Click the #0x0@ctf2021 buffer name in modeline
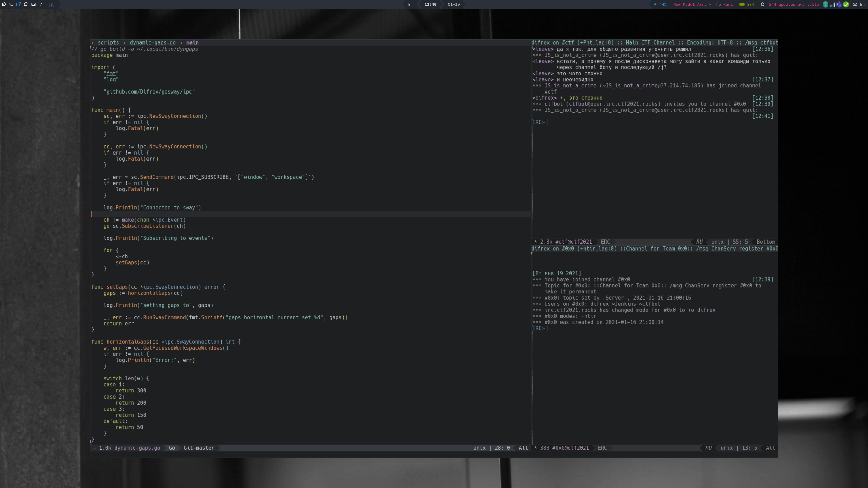This screenshot has height=488, width=868. coord(571,448)
